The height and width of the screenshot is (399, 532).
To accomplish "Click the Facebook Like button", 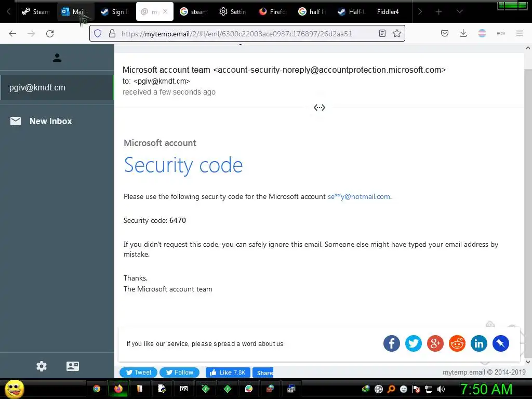I will pyautogui.click(x=228, y=373).
